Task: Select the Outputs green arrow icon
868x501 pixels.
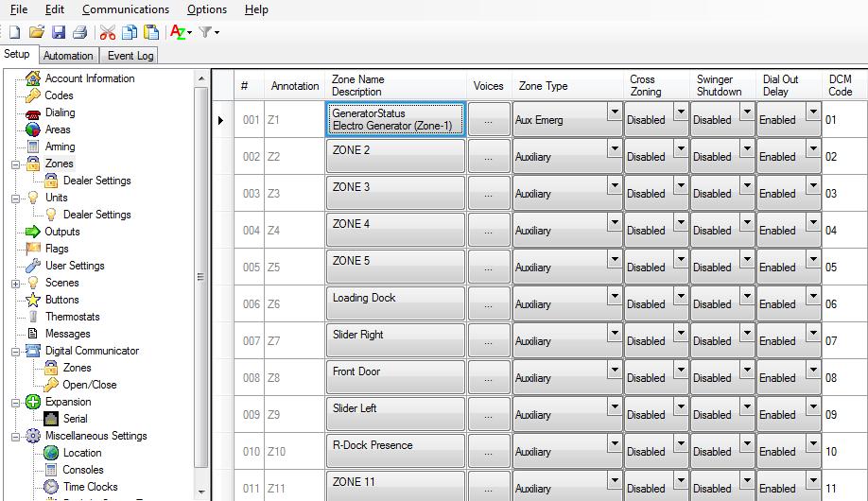Action: (x=33, y=232)
